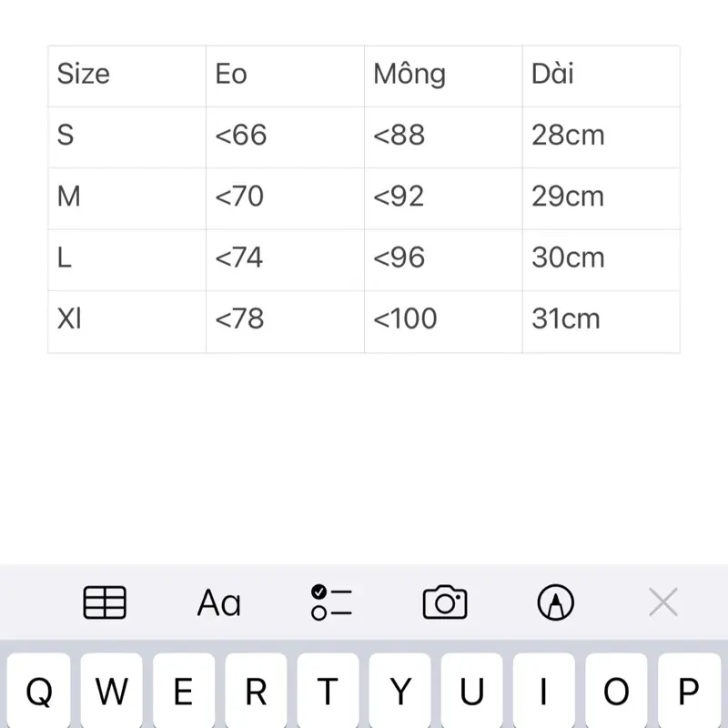This screenshot has height=728, width=728.
Task: Select the "Size" header cell
Action: pos(126,76)
